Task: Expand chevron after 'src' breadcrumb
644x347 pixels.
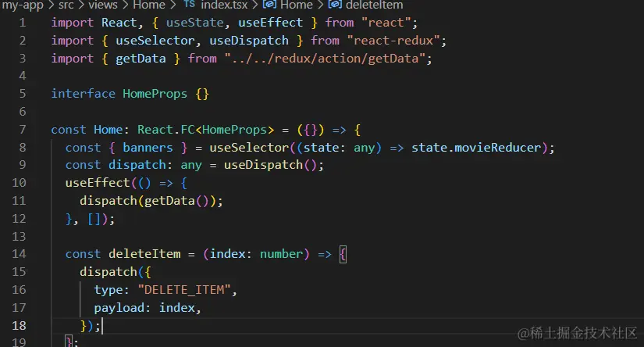Action: (81, 5)
